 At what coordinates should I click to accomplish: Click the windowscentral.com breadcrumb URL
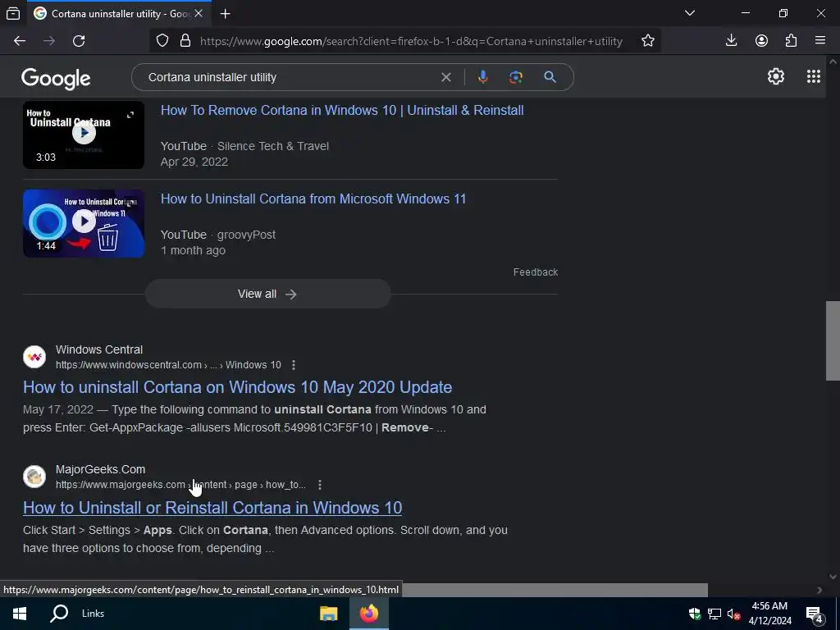pyautogui.click(x=168, y=365)
